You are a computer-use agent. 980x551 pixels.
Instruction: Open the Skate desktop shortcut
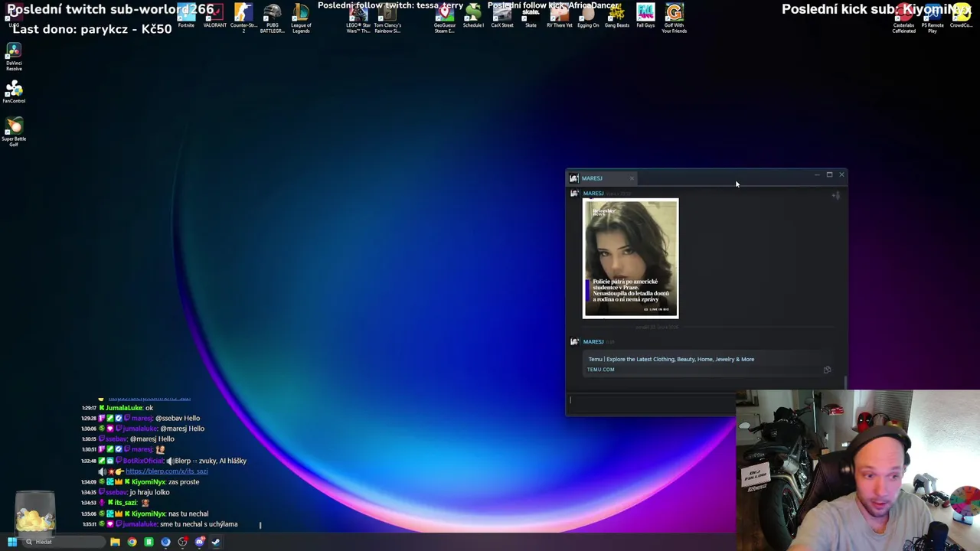click(531, 15)
